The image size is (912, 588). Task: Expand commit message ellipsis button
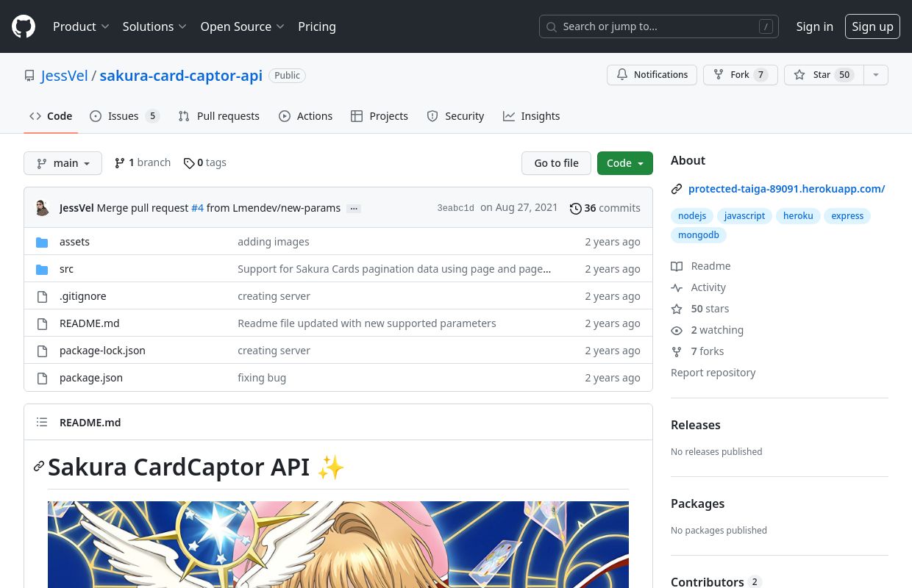click(x=354, y=208)
